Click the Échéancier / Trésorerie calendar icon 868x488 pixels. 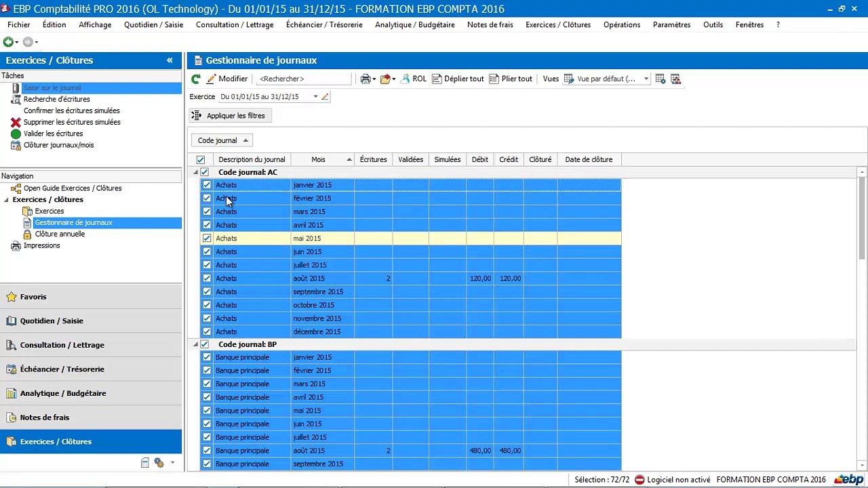click(11, 369)
